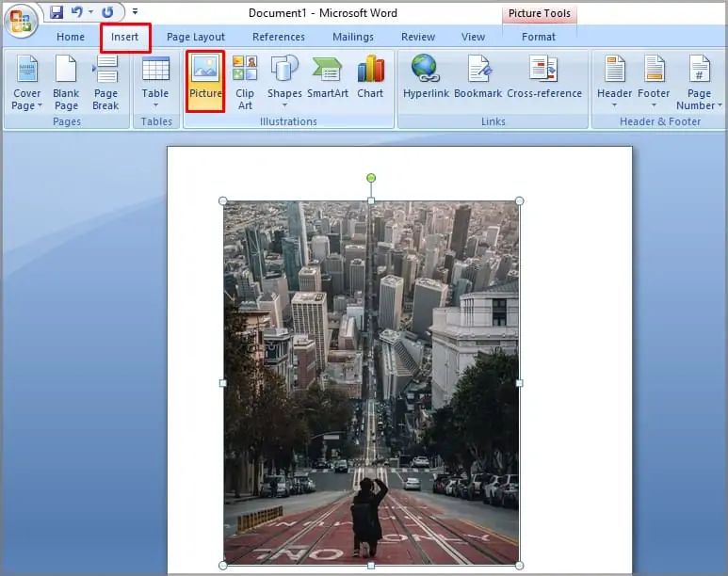Expand the Header dropdown arrow
Screen dimensions: 728x576
614,105
